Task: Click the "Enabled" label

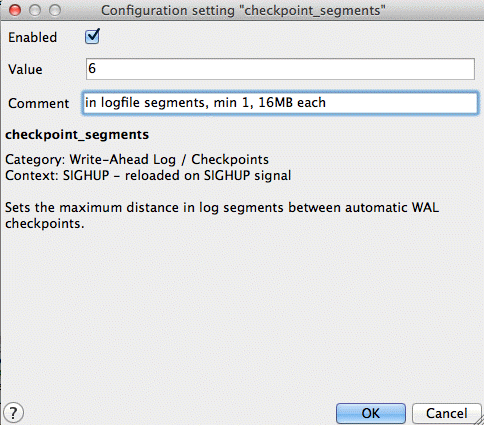Action: [32, 37]
